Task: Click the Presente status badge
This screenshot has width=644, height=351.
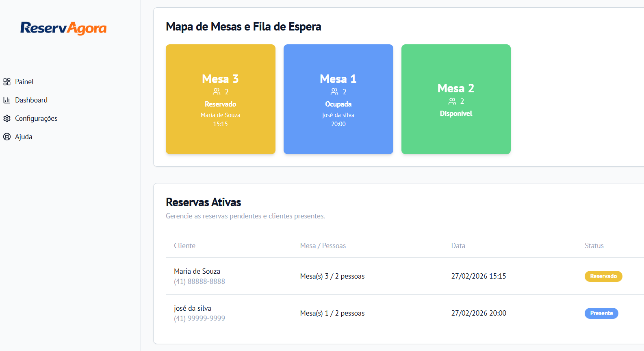Action: click(x=601, y=313)
